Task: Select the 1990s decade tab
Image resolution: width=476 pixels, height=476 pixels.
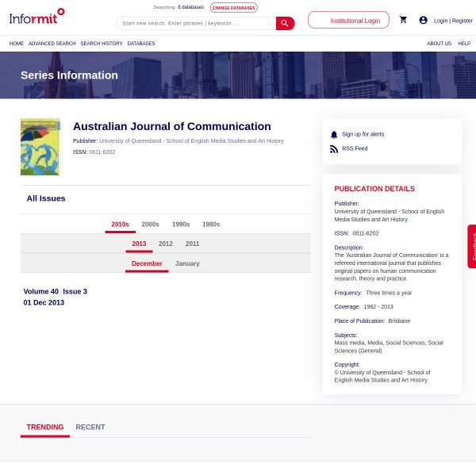Action: coord(181,225)
